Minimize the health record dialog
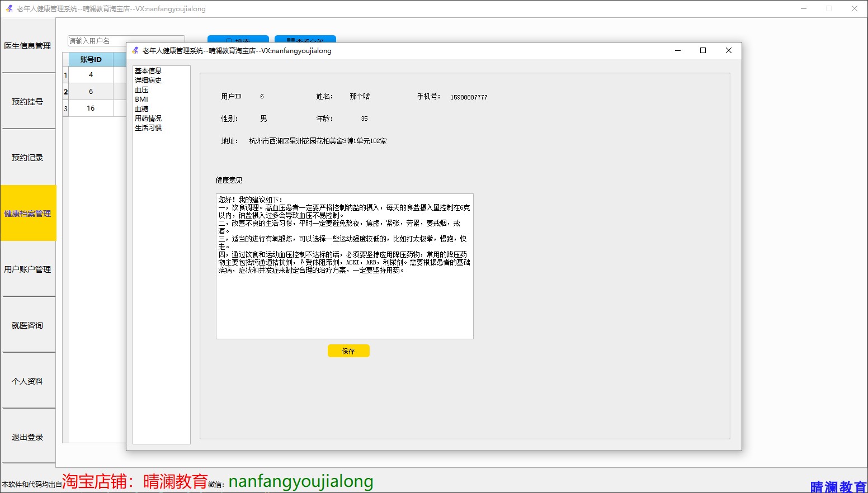This screenshot has height=493, width=868. point(678,50)
